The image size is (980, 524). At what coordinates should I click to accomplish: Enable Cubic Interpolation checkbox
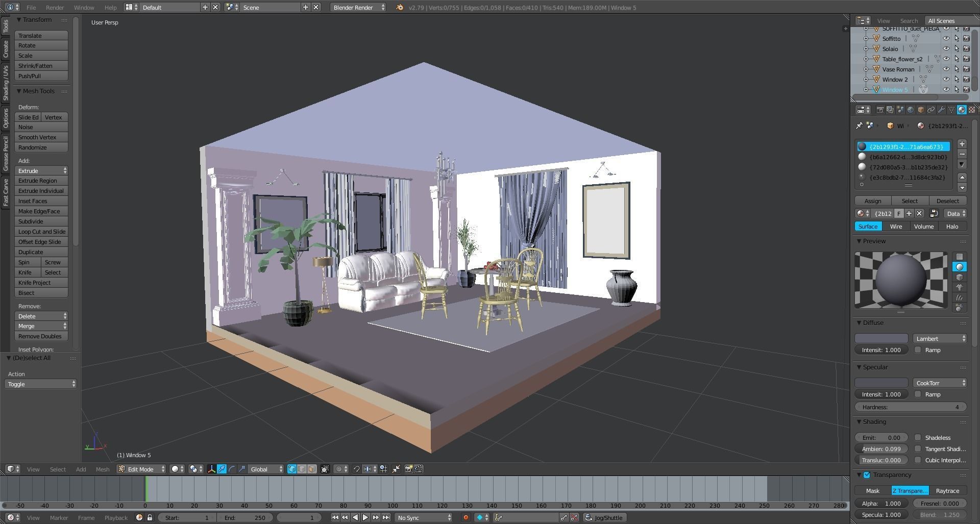[918, 460]
